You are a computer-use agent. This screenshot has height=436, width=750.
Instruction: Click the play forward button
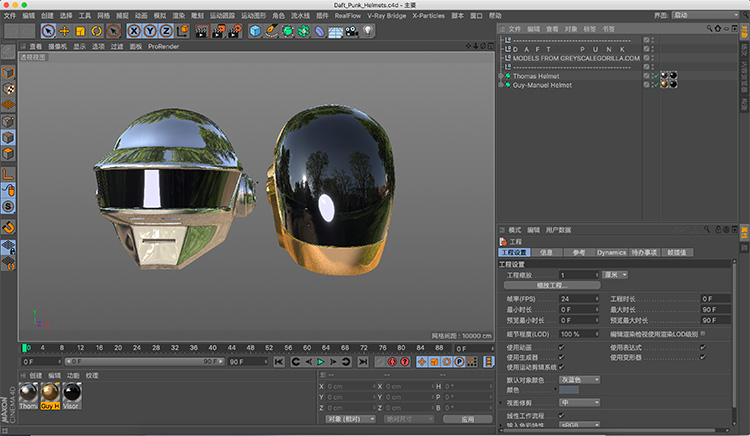(x=321, y=362)
